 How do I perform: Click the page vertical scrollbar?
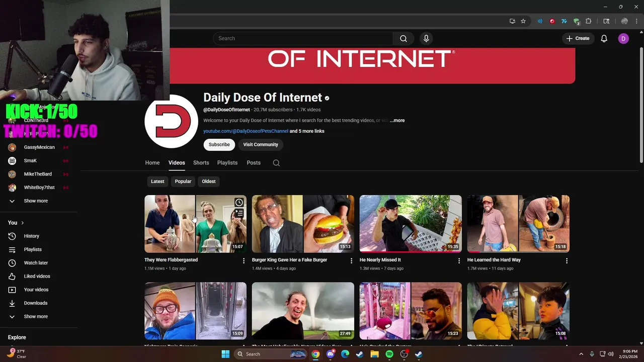pyautogui.click(x=641, y=105)
